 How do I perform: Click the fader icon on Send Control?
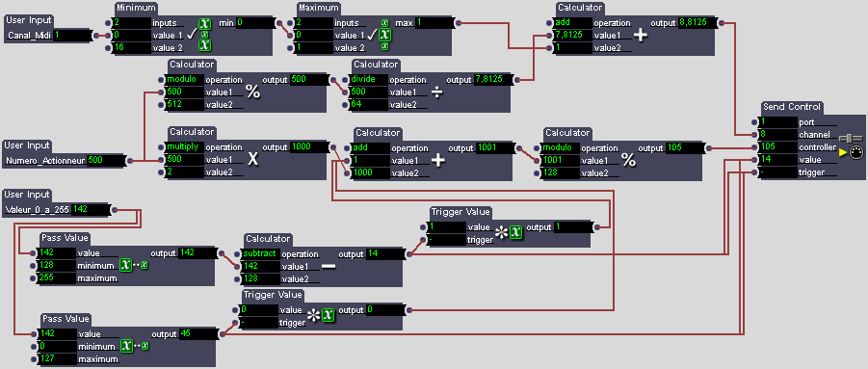(851, 139)
